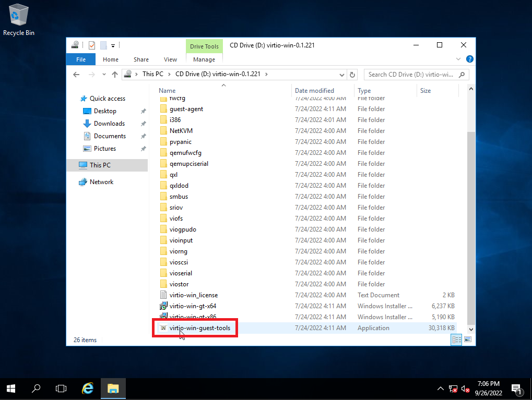Select virtio-win-guest-tools application icon
532x400 pixels.
click(163, 328)
